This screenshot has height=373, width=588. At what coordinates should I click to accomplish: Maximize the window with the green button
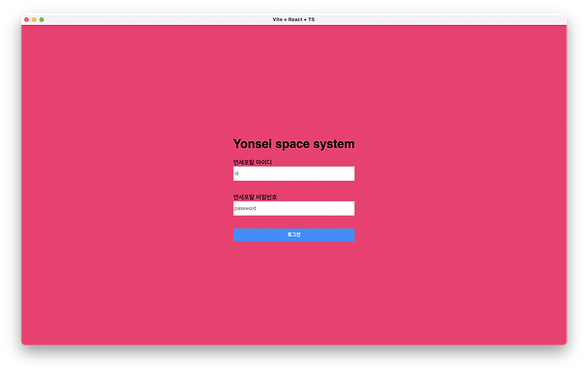[x=42, y=20]
